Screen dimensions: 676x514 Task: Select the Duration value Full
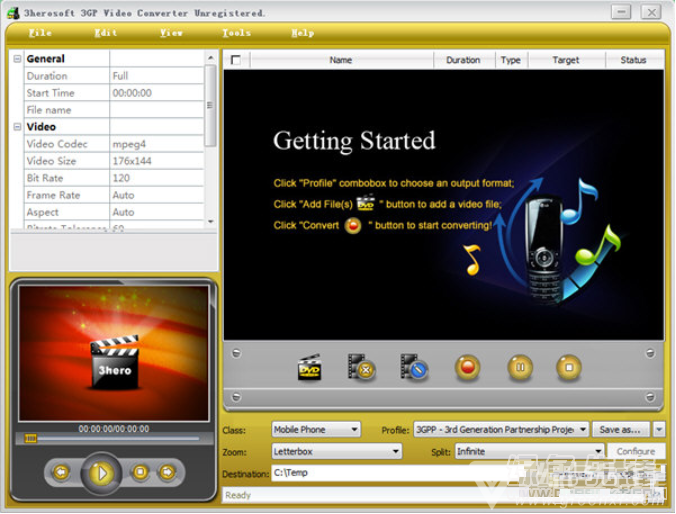click(157, 76)
